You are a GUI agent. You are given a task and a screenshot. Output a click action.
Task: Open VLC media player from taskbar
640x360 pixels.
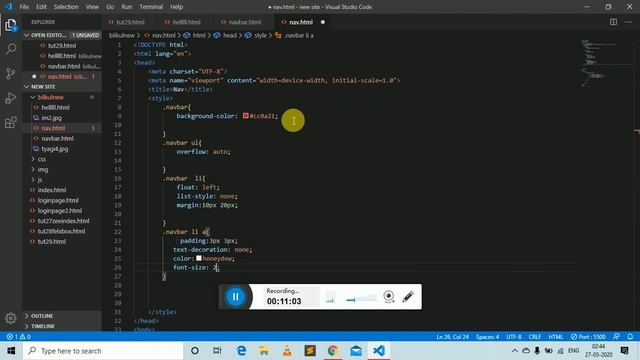tap(287, 351)
